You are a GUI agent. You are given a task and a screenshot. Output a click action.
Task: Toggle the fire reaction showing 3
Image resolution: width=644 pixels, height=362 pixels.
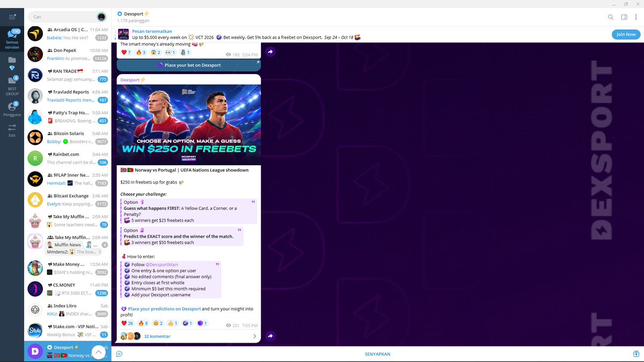(141, 53)
